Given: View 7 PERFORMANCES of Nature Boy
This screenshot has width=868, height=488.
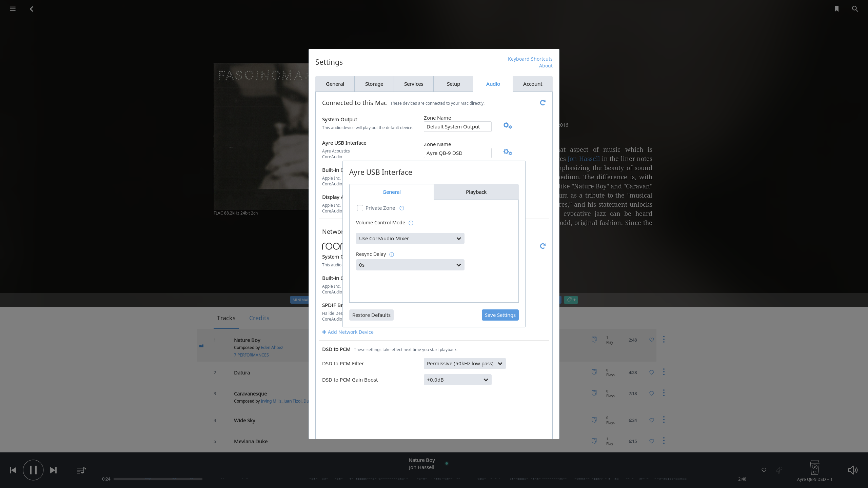Looking at the screenshot, I should coord(251,355).
